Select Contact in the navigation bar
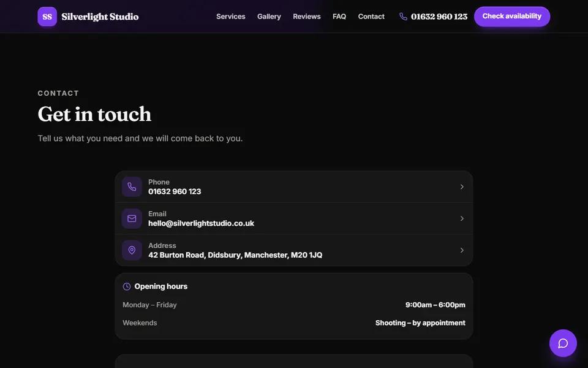Screen dimensions: 588x368 click(371, 17)
